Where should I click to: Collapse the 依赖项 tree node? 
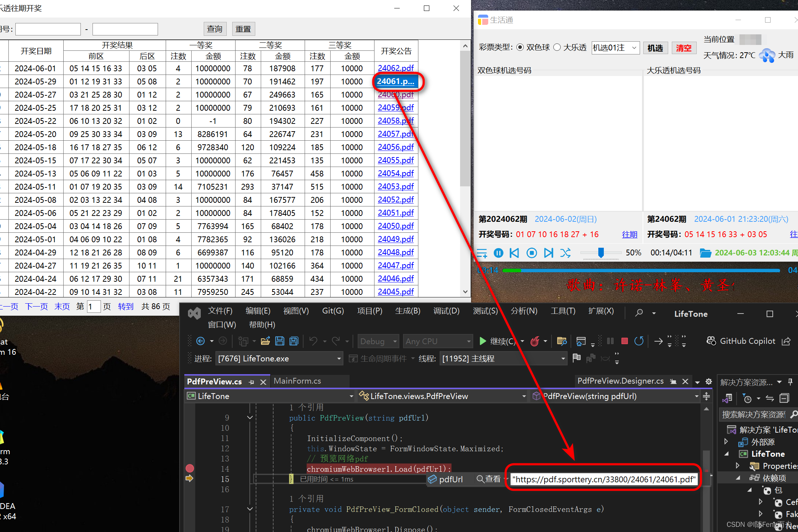pos(738,478)
